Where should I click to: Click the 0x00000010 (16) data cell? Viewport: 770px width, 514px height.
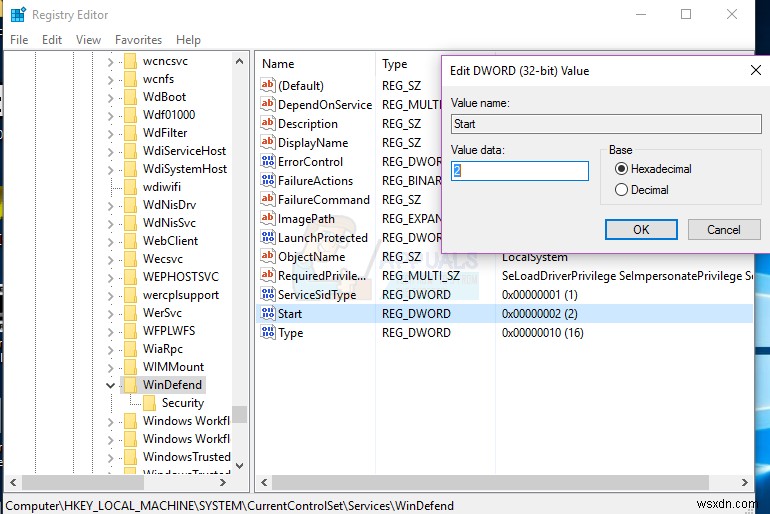point(543,333)
